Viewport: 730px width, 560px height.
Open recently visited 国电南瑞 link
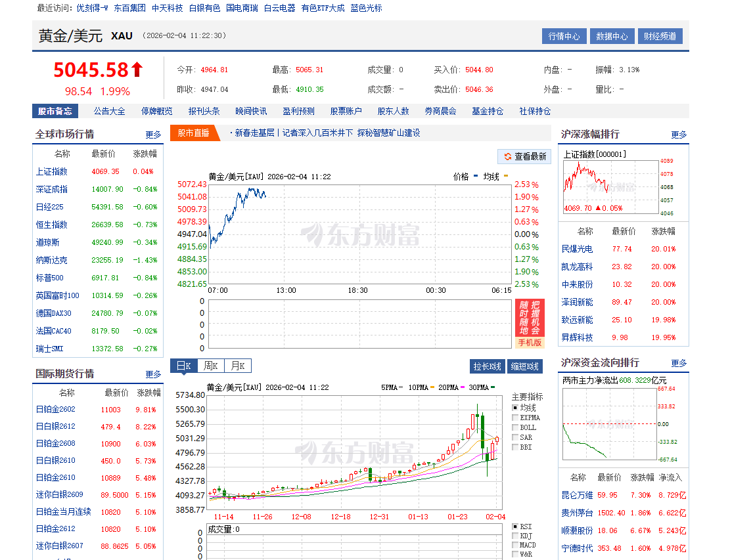tap(242, 8)
